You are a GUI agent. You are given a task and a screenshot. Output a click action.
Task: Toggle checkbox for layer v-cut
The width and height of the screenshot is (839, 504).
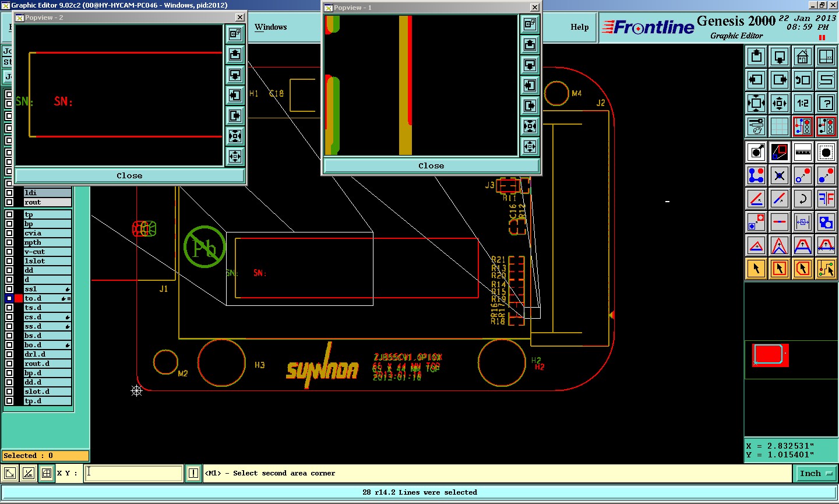pos(9,252)
